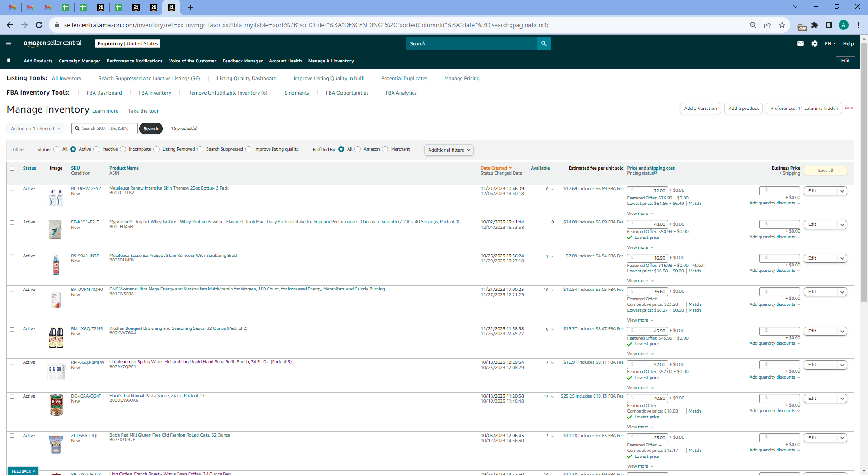Click the bookmark flag icon in nav bar

click(9, 61)
